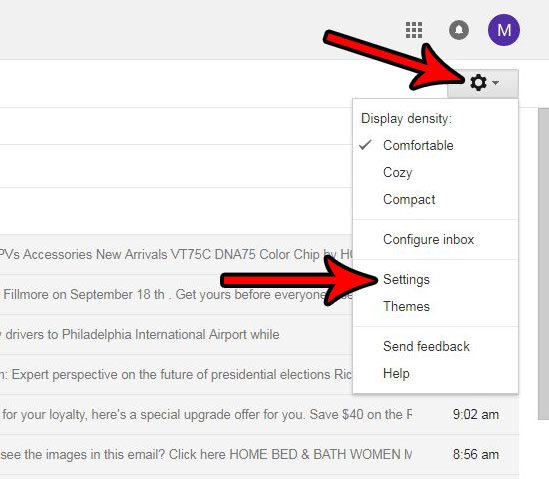Open the Philadelphia International Airport email
Viewport: 549px width, 479px height.
pyautogui.click(x=176, y=334)
